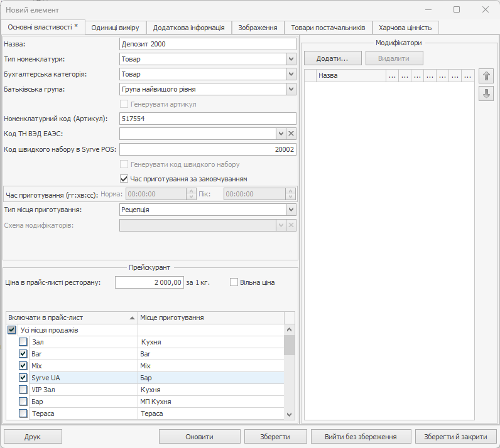
Task: Click Ціна в прайс-листі ресторану field
Action: tap(149, 282)
